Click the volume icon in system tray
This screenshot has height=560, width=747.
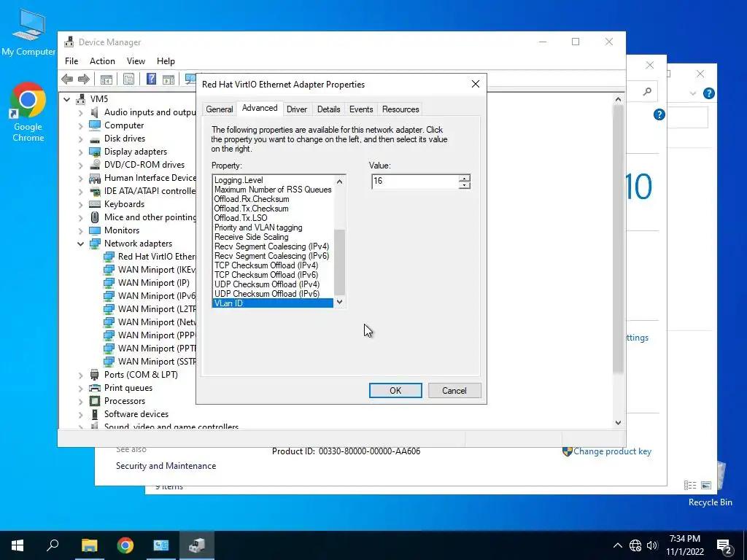pos(651,545)
